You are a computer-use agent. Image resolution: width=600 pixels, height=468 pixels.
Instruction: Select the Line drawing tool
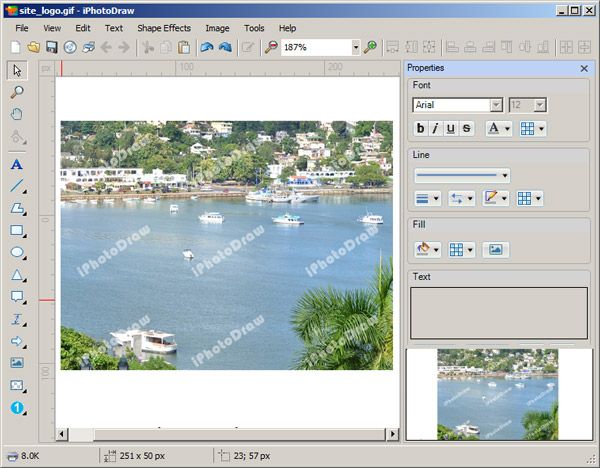[x=17, y=186]
